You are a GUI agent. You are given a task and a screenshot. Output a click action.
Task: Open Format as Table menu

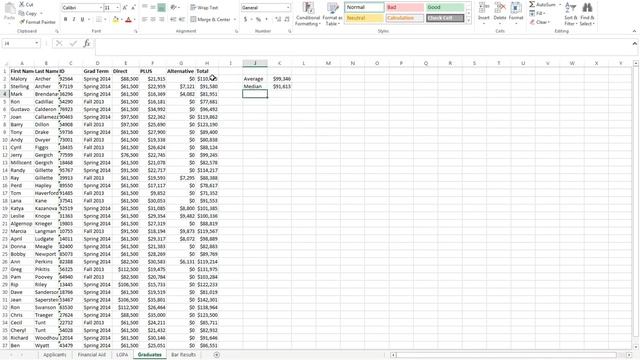point(332,14)
